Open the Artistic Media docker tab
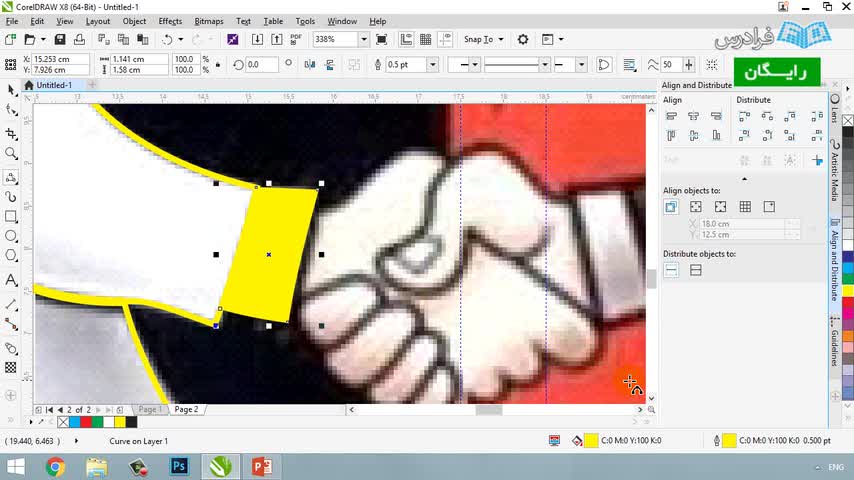This screenshot has width=854, height=480. [x=834, y=171]
